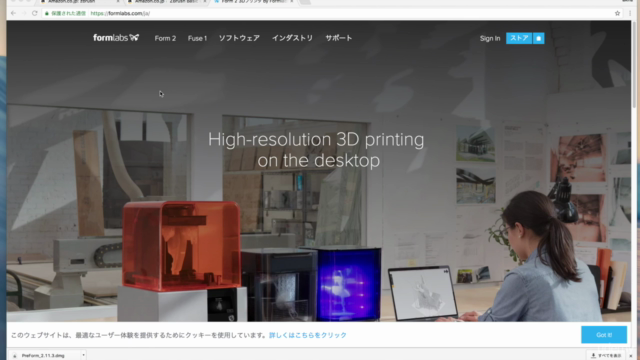Open the サポート menu
Viewport: 640px width, 360px height.
[338, 38]
